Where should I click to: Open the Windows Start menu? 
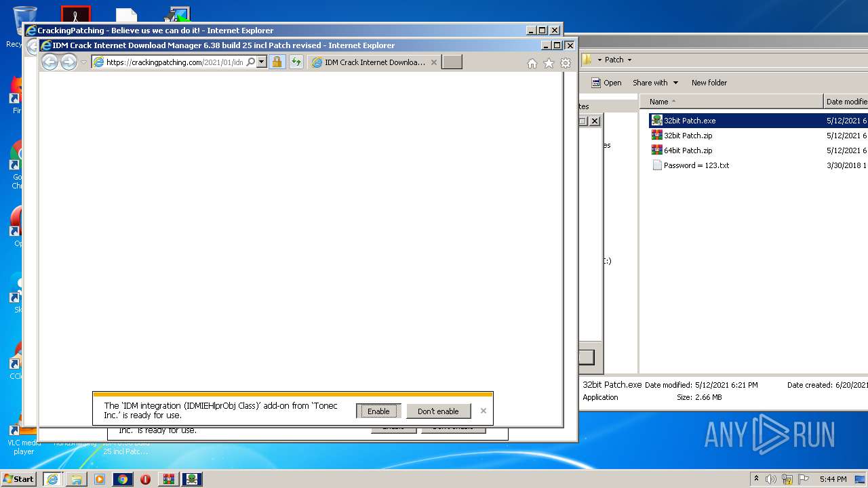click(x=18, y=479)
